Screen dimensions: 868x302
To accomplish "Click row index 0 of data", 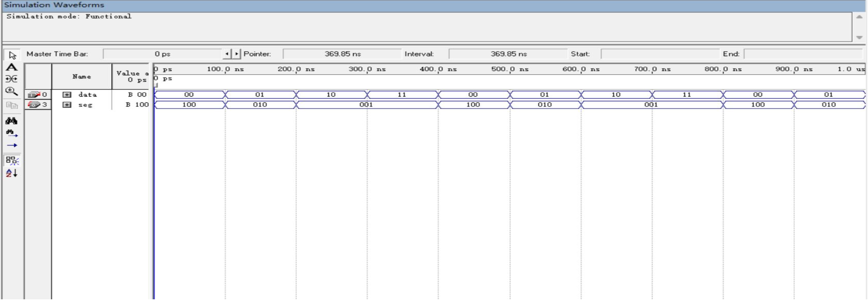I will click(x=45, y=95).
